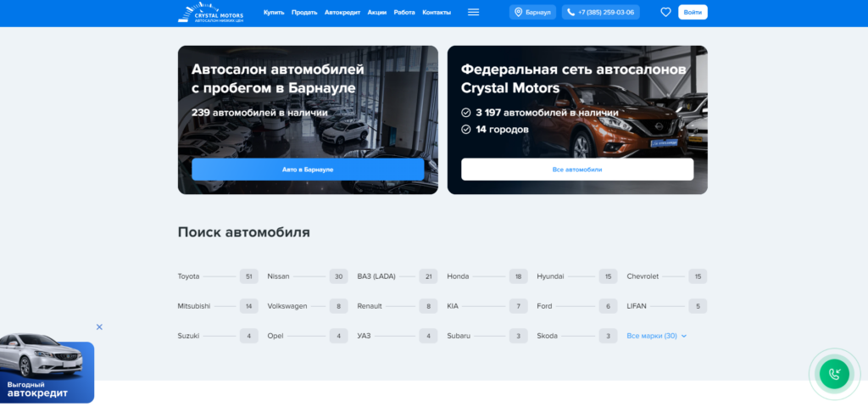The height and width of the screenshot is (407, 868).
Task: Open the Crystal Motors logo home link
Action: click(210, 12)
